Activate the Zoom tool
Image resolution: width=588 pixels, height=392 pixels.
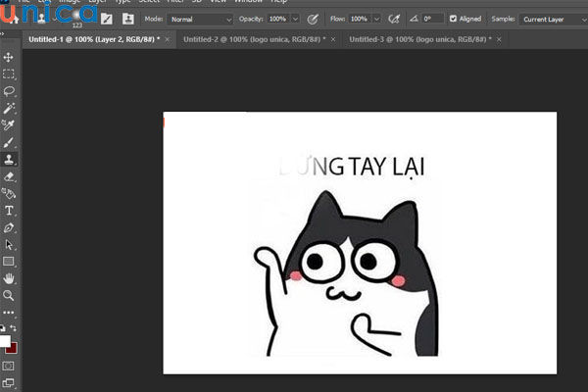(9, 295)
